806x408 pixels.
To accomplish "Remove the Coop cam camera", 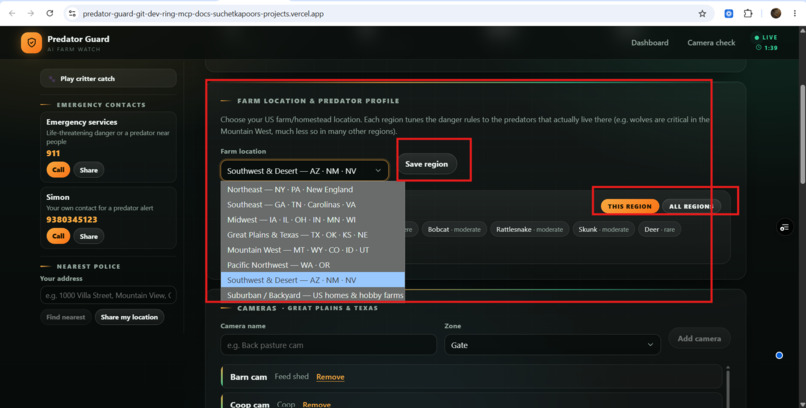I will point(317,404).
